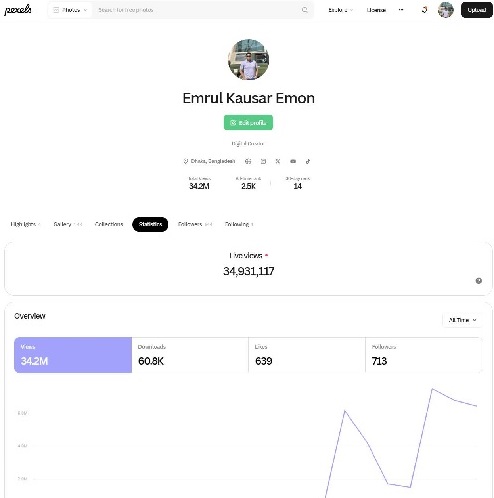Screen dimensions: 494x498
Task: Open the Pexels logo home link
Action: (18, 10)
